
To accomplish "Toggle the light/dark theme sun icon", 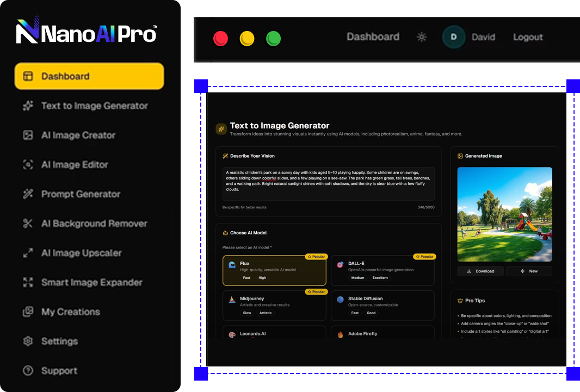I will [x=422, y=37].
